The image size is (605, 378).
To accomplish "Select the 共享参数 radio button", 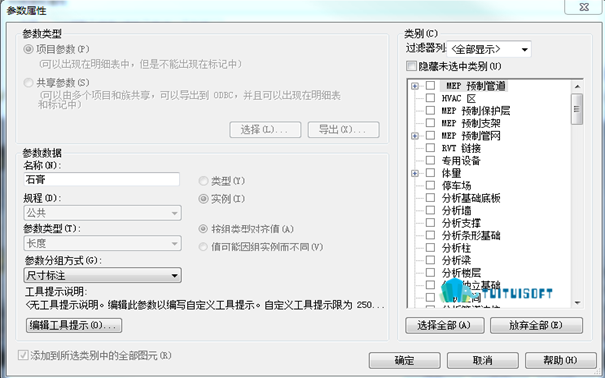I will [28, 83].
